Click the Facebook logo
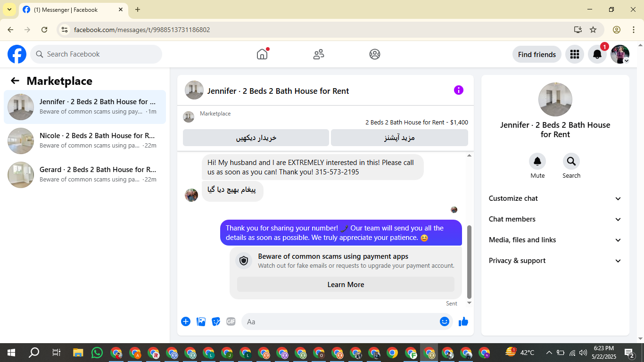 tap(17, 54)
